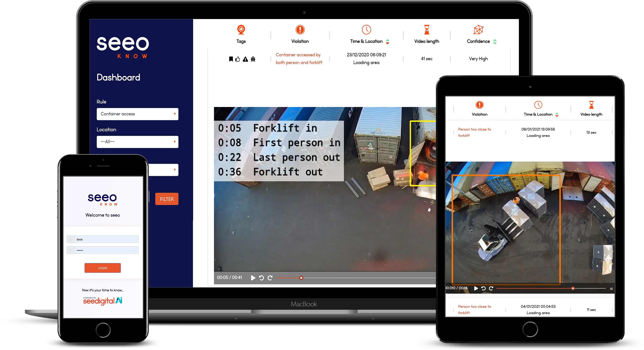Click the FILTER button
Screen dimensions: 644x350
click(x=167, y=199)
